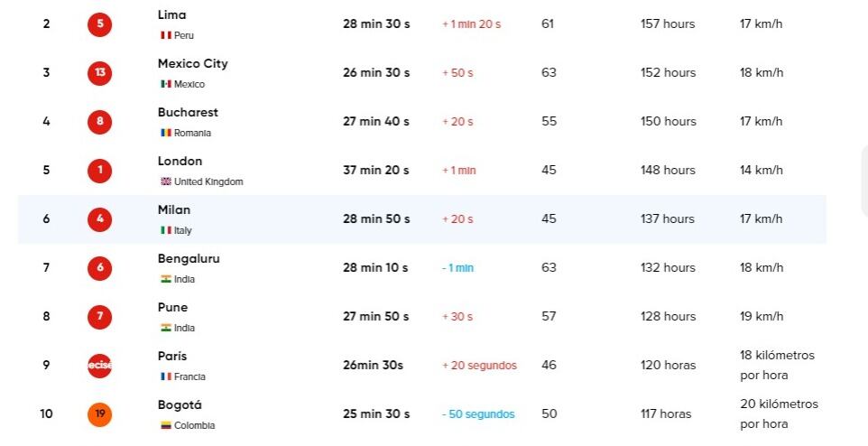Click the red badge numbered 5 beside Lima

point(99,23)
